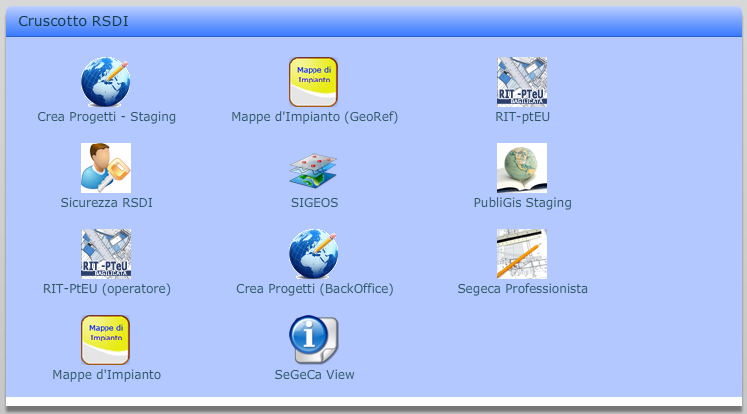Open the SIGEOS layered map icon

[313, 170]
